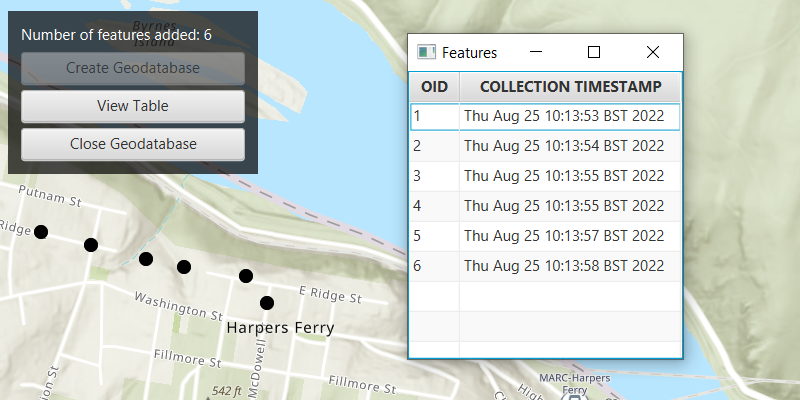800x400 pixels.
Task: Click the 542 ft elevation label
Action: 227,391
